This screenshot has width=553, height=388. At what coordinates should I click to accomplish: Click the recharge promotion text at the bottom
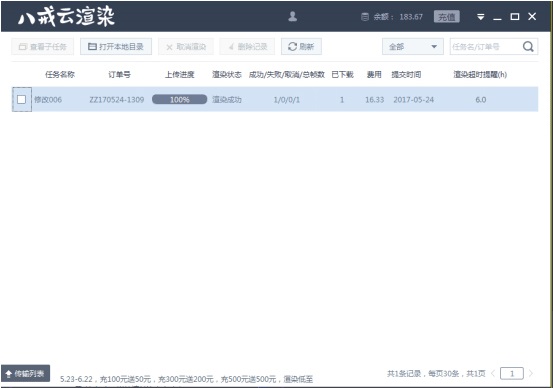click(187, 379)
